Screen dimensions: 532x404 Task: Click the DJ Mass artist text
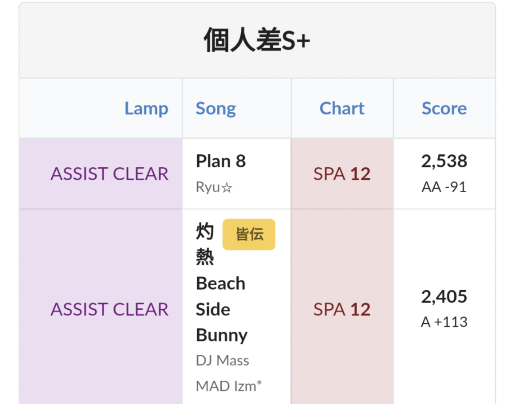coord(222,361)
